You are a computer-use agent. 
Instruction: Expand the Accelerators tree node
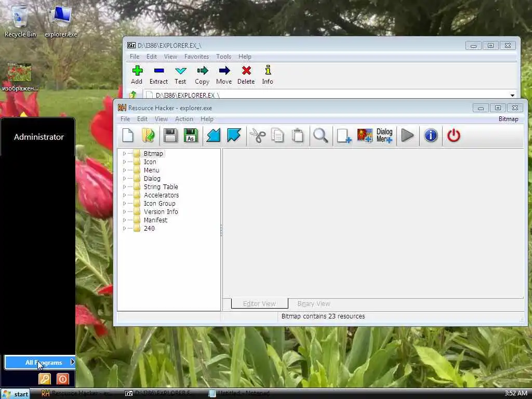tap(124, 195)
